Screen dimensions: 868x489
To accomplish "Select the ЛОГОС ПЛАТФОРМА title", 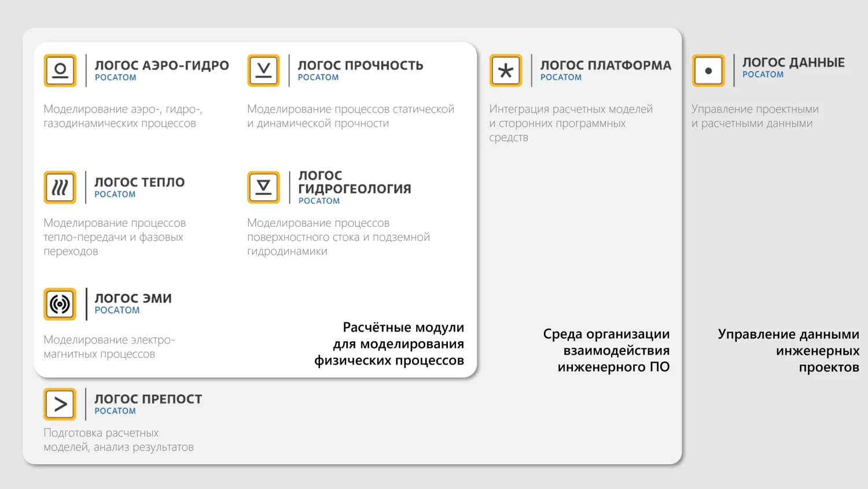I will (x=606, y=65).
